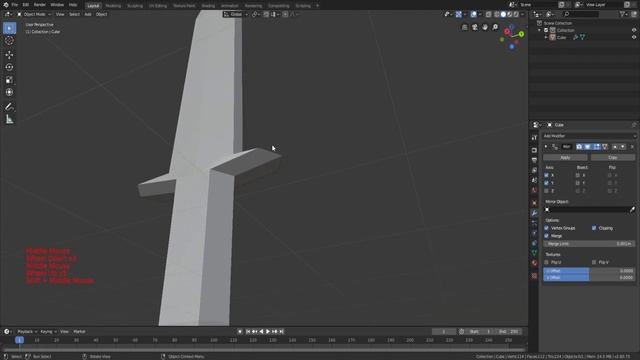Jump to the timeline start frame
The image size is (640, 360).
coord(248,332)
